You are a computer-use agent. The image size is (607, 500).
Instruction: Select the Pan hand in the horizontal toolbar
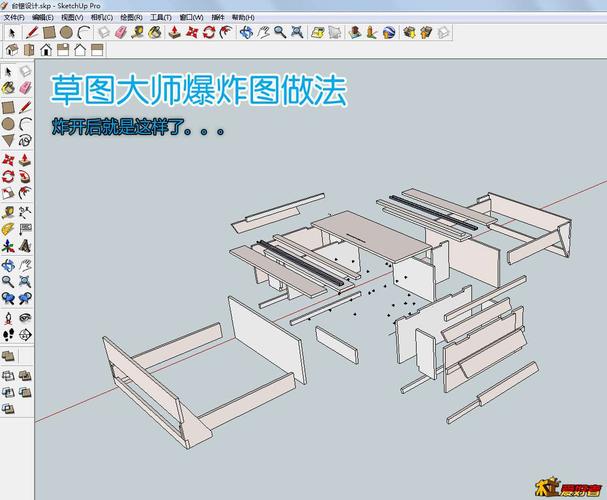(263, 33)
